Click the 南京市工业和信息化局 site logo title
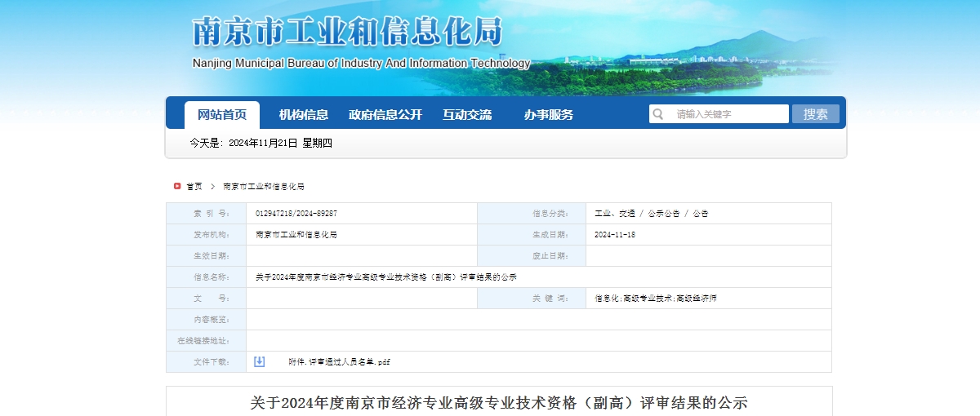Viewport: 980px width, 416px height. tap(347, 31)
